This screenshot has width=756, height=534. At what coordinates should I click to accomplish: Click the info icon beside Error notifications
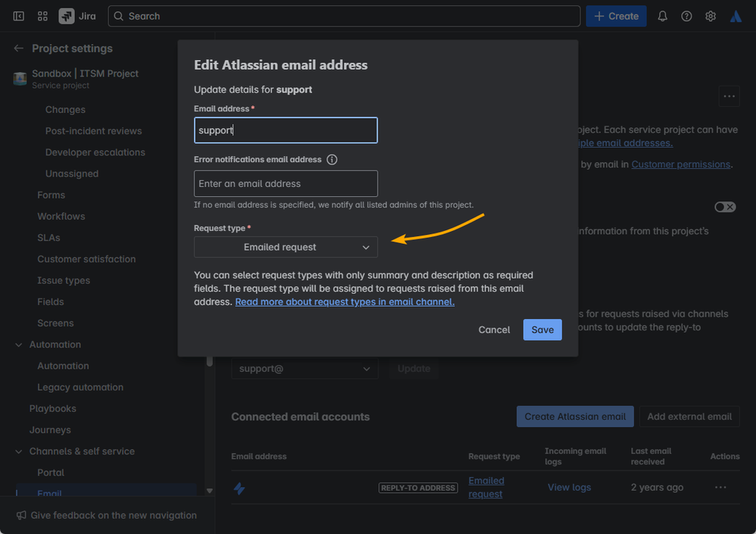[x=331, y=160]
